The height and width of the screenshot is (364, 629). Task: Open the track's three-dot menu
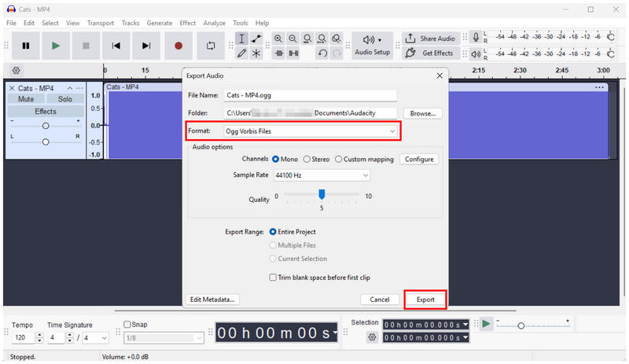point(80,88)
